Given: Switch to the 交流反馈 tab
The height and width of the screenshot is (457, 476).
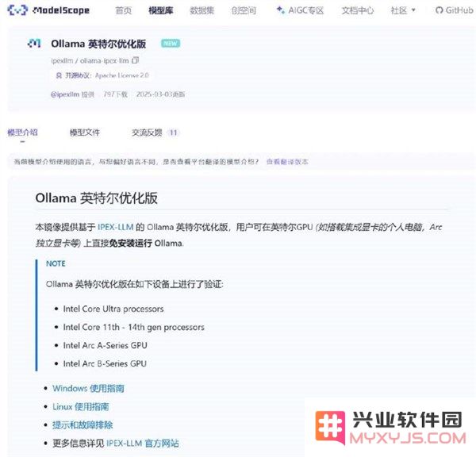Looking at the screenshot, I should click(147, 132).
